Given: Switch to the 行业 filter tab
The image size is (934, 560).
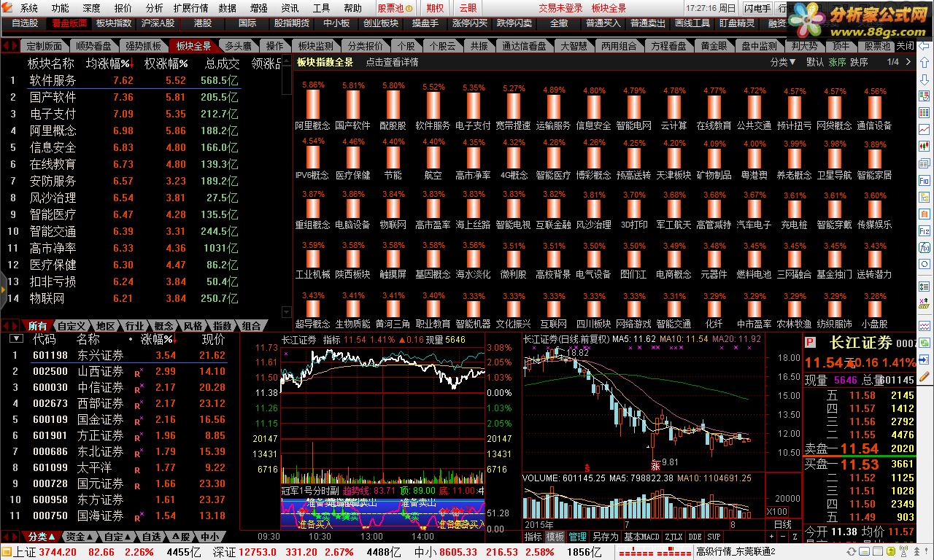Looking at the screenshot, I should point(134,325).
